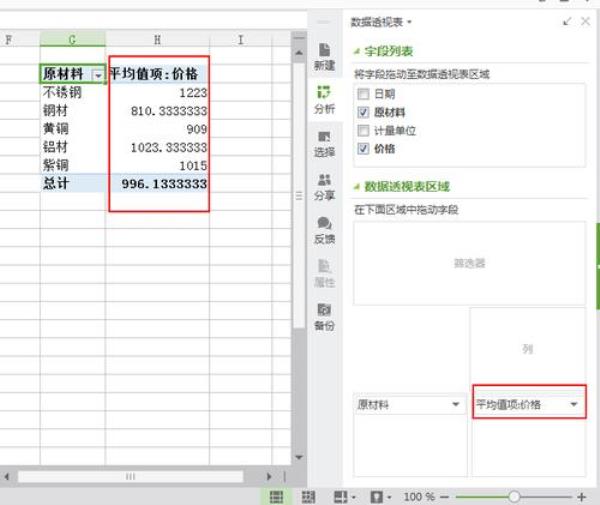This screenshot has height=505, width=600.
Task: Switch to normal view in status bar
Action: [x=276, y=497]
